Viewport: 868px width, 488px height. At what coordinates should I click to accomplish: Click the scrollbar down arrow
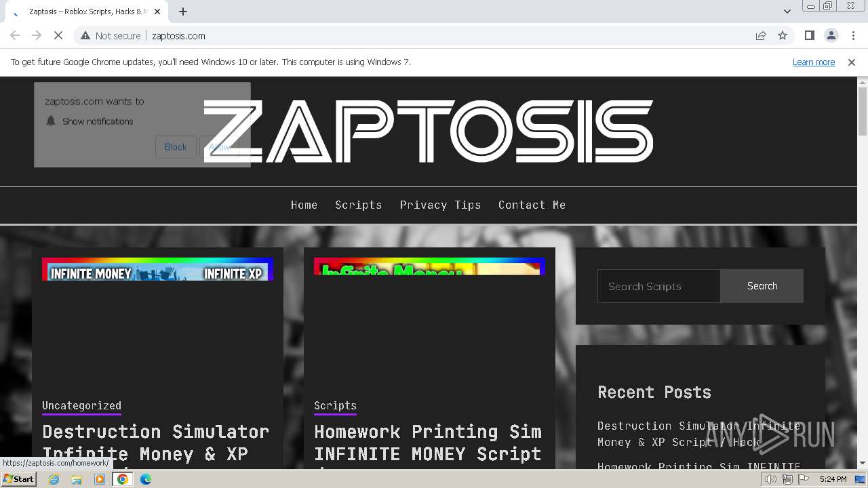[863, 464]
